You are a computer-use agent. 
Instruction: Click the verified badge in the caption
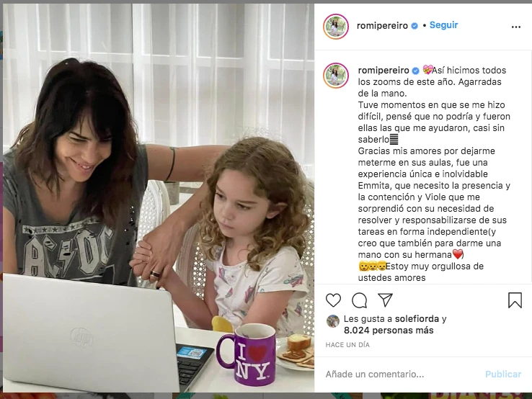[416, 71]
